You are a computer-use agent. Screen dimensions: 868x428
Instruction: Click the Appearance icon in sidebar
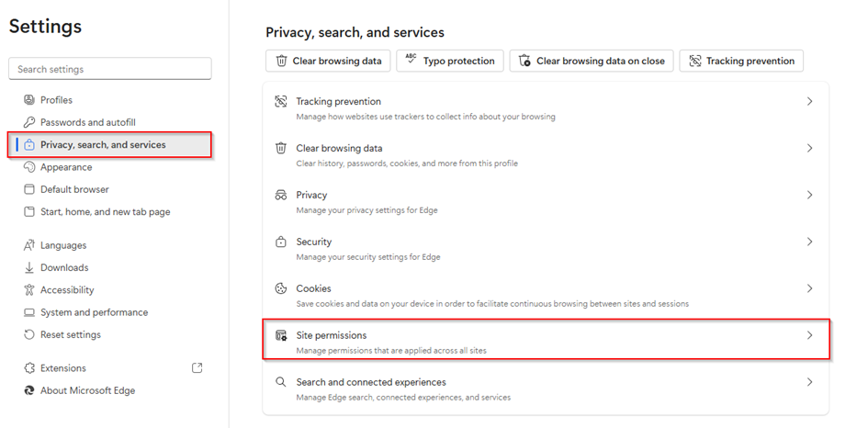pos(29,167)
